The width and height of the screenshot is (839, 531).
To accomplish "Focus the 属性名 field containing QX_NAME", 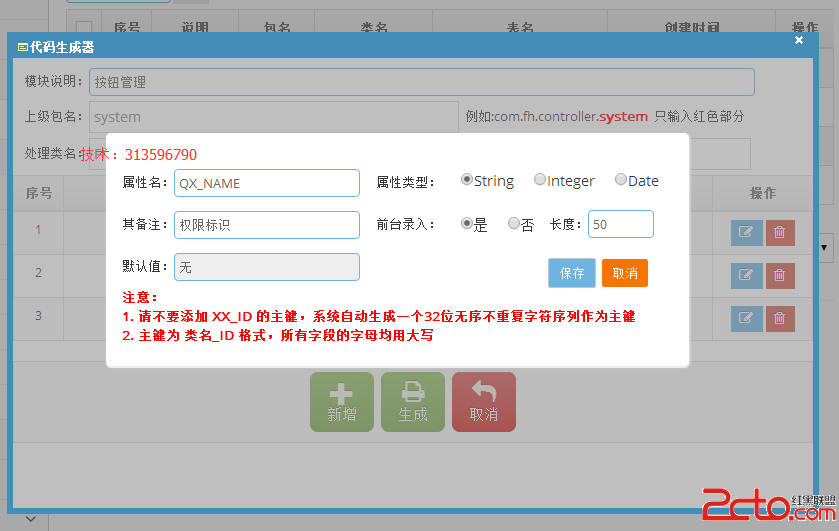I will (267, 183).
